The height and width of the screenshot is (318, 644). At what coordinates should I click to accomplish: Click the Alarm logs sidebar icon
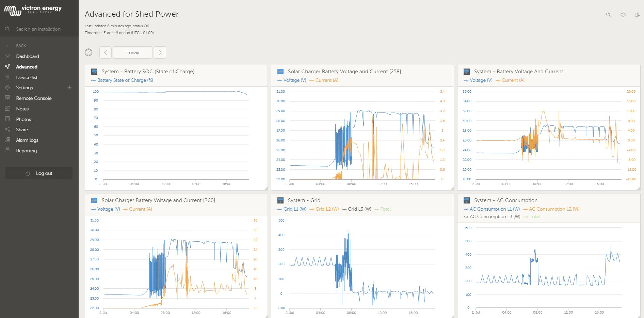[x=7, y=140]
